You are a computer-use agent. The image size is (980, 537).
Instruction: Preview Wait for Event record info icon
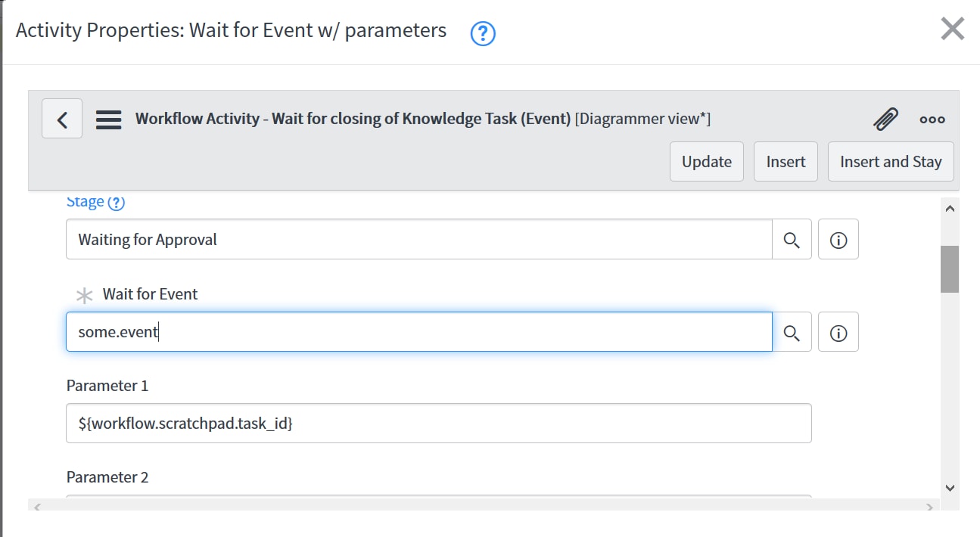(x=838, y=332)
